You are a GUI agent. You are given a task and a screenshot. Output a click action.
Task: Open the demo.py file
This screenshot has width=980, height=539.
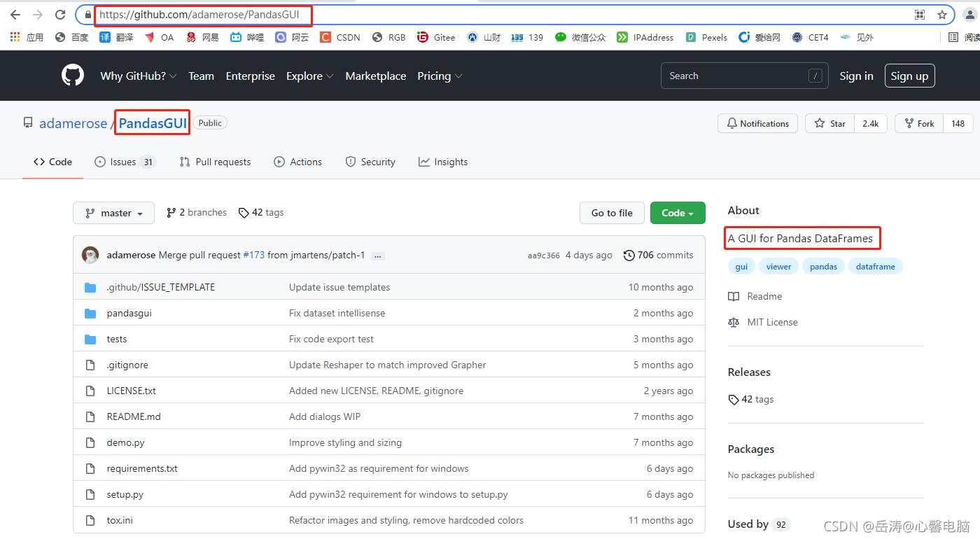coord(125,442)
